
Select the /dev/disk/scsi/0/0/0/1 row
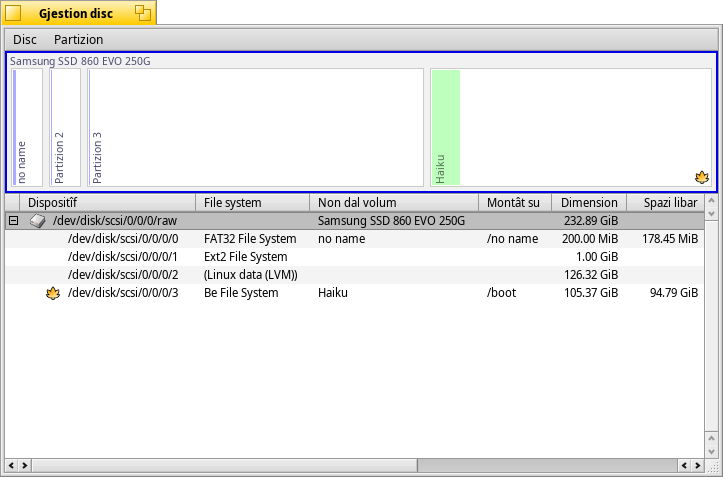pyautogui.click(x=355, y=257)
